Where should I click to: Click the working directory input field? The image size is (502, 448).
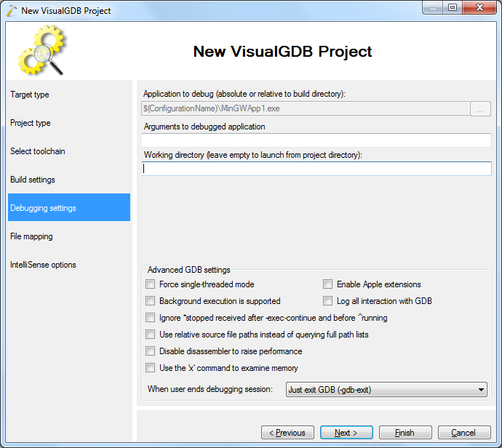tap(316, 169)
